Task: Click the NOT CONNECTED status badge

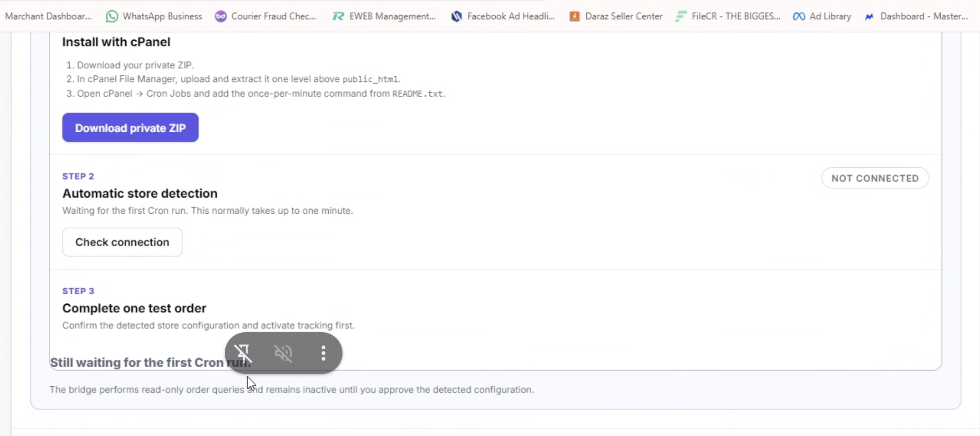Action: (875, 178)
